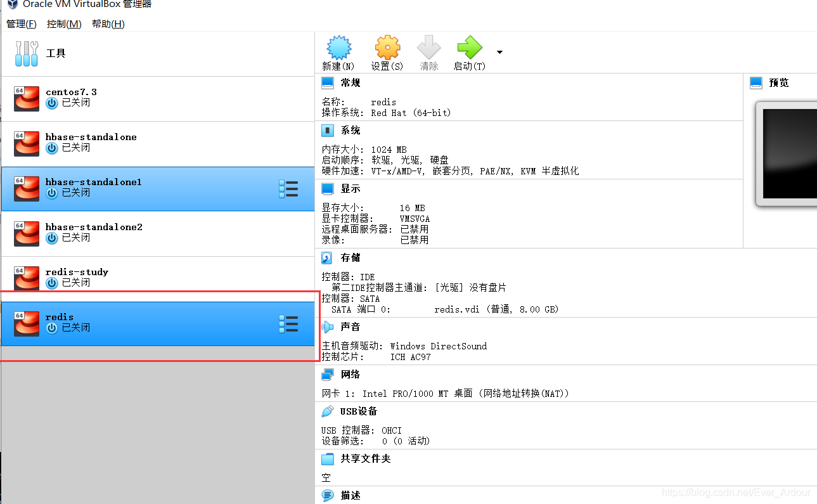Open 设置(S) settings gear icon

coord(387,48)
